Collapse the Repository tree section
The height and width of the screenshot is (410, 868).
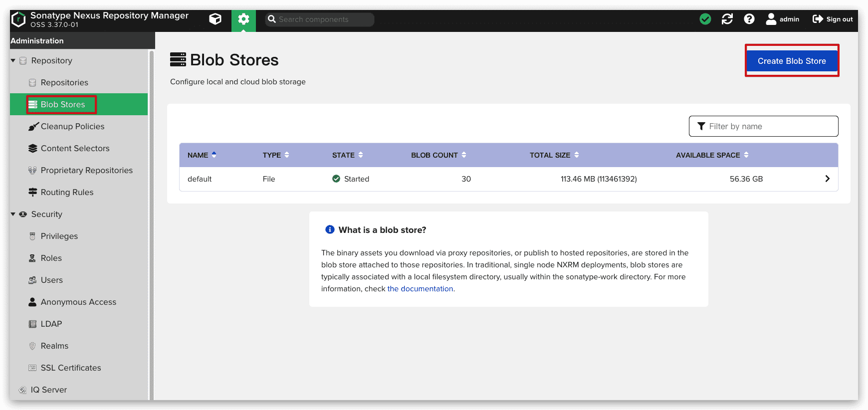(x=13, y=60)
